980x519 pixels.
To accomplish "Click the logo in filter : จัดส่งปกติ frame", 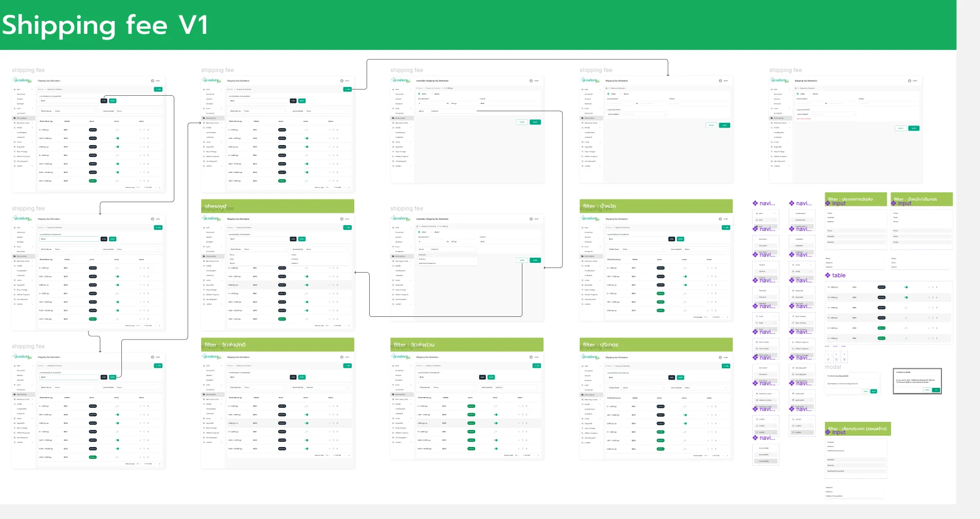I will pyautogui.click(x=212, y=357).
